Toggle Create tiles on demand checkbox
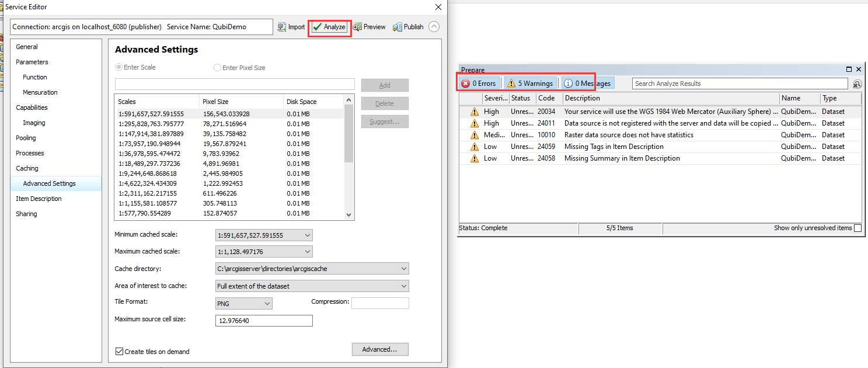 tap(119, 352)
